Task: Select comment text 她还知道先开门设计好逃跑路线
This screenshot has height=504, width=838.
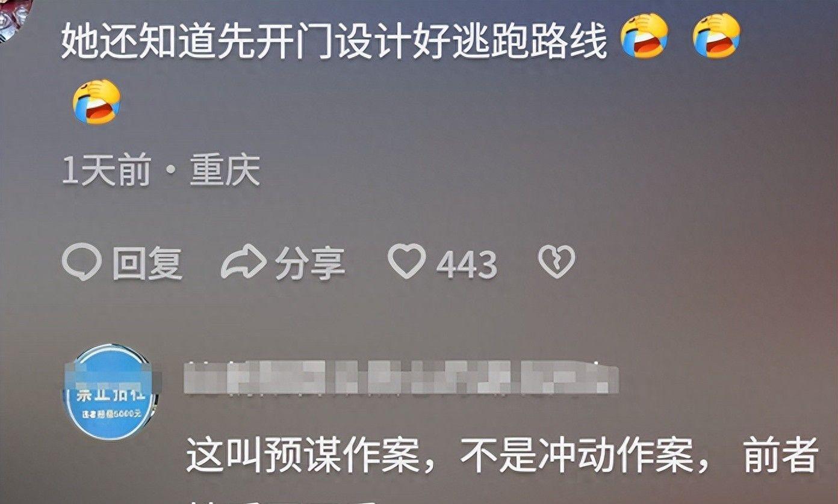Action: coord(334,40)
